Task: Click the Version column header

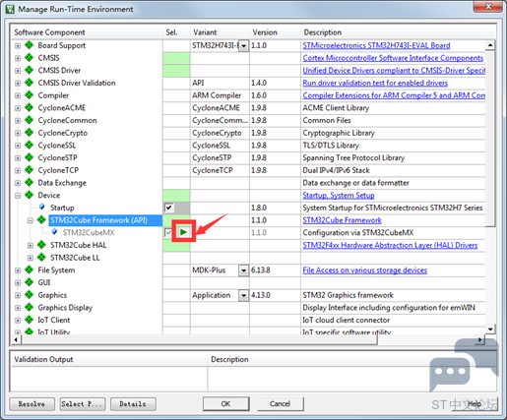Action: coord(275,32)
